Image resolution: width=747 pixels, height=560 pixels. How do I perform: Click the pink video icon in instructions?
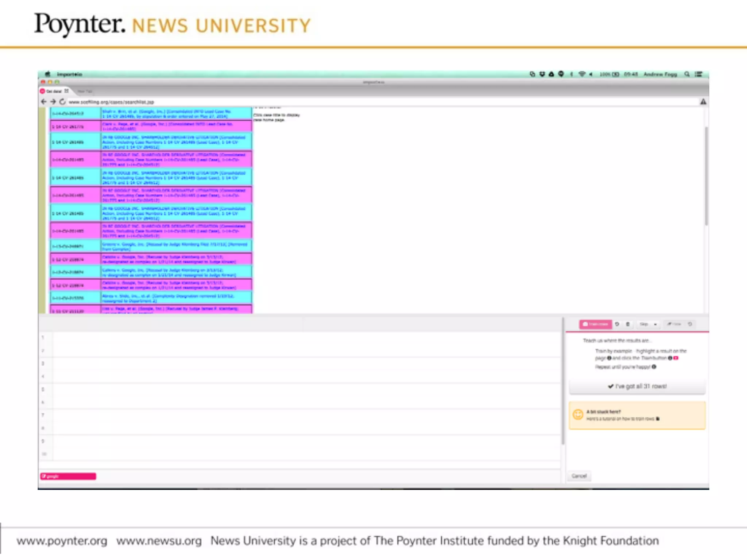click(x=676, y=358)
